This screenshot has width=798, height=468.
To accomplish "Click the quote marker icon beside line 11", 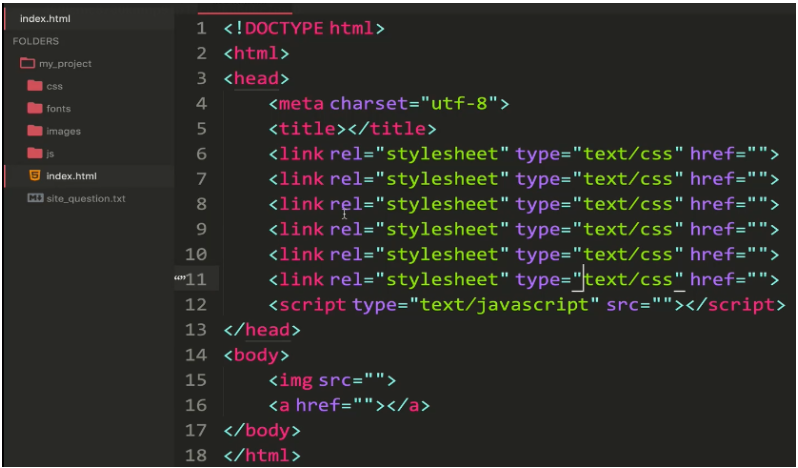I will 179,278.
